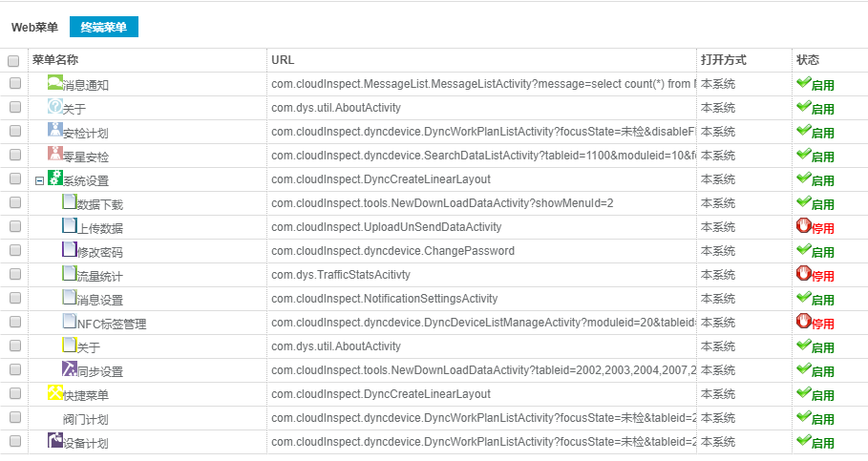Select the 终端菜单 tab
The width and height of the screenshot is (868, 461).
coord(103,28)
